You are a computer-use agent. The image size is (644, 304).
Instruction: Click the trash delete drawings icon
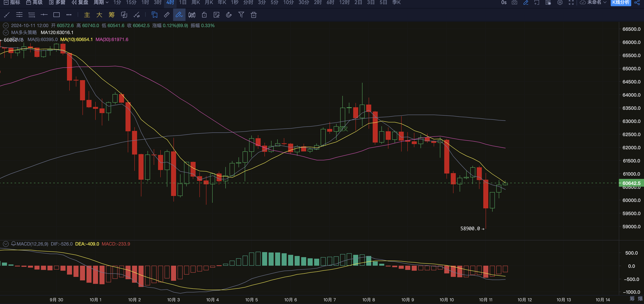point(253,15)
